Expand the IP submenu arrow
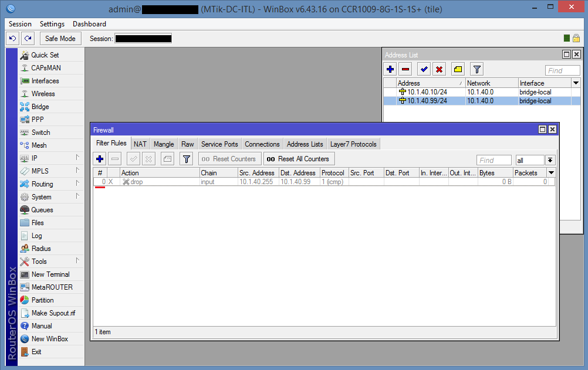The image size is (588, 370). [77, 158]
